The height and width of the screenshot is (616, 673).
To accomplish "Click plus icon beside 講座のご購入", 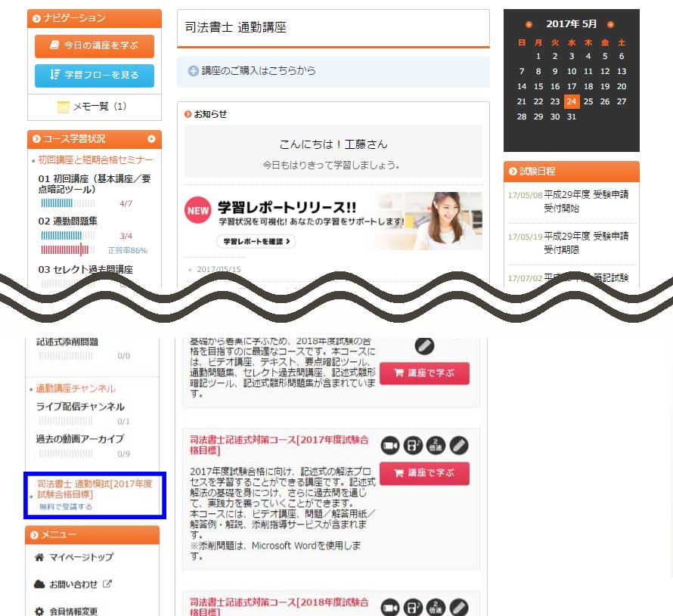I will coord(193,71).
